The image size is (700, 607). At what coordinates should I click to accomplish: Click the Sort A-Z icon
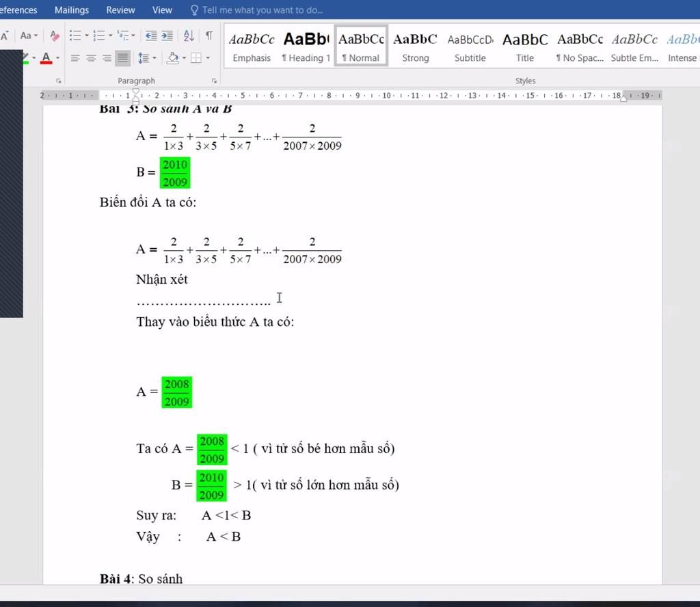tap(189, 36)
